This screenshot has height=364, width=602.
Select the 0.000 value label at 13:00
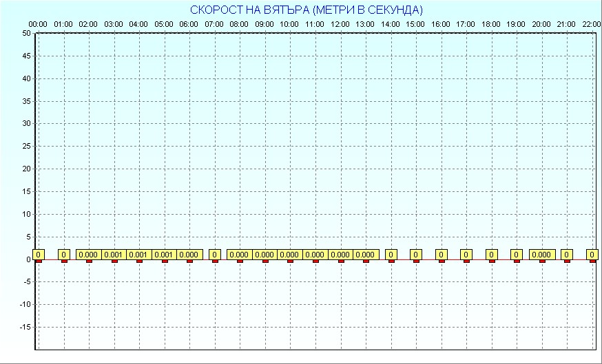click(x=365, y=255)
